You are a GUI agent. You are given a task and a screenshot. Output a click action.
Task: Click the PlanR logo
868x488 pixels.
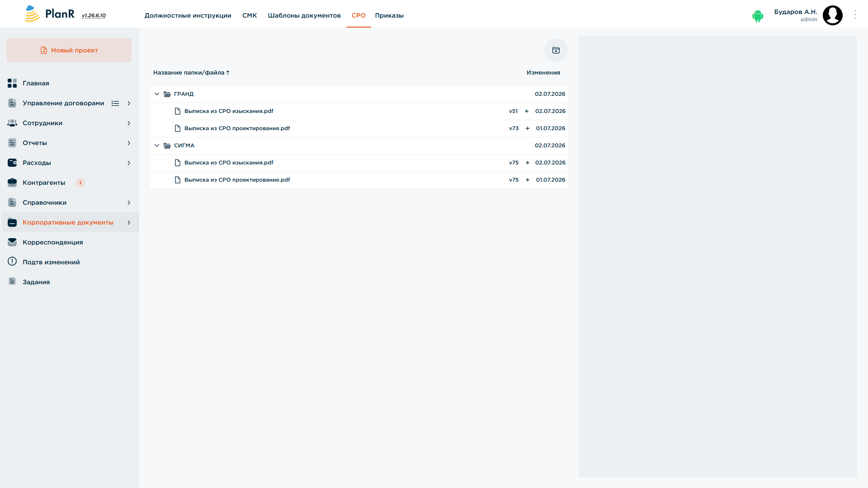click(50, 14)
